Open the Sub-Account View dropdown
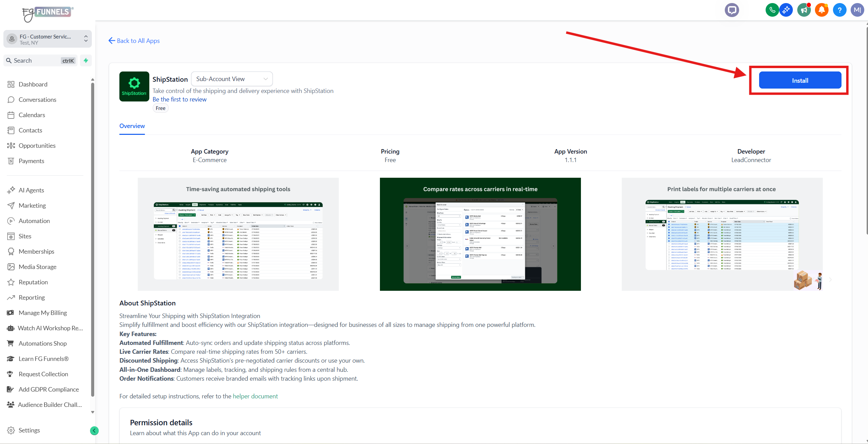The image size is (868, 444). [232, 79]
